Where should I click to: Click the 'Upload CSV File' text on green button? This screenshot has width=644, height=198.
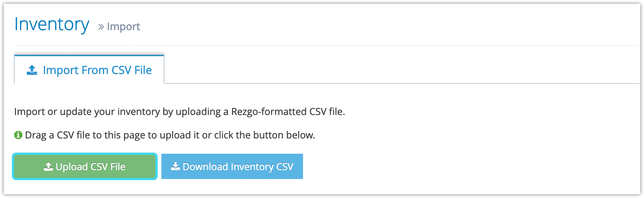tap(90, 166)
